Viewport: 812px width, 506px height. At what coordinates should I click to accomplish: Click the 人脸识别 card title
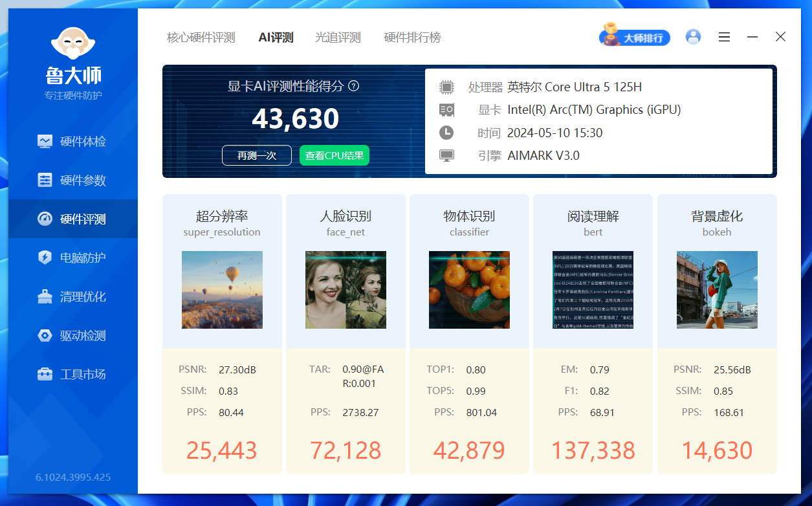346,216
